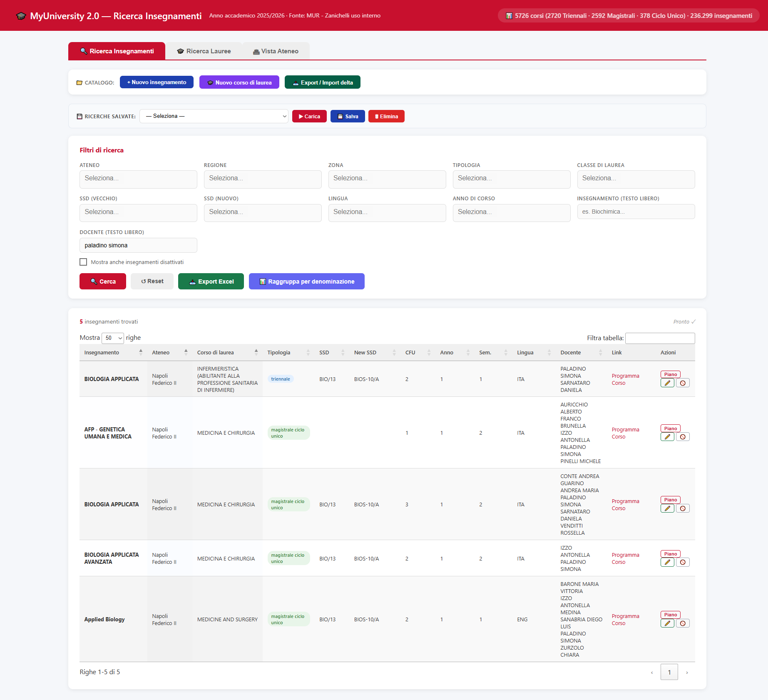Click the Piano button for BIOLOGIA APPLICATA AVANZATA

click(x=670, y=554)
